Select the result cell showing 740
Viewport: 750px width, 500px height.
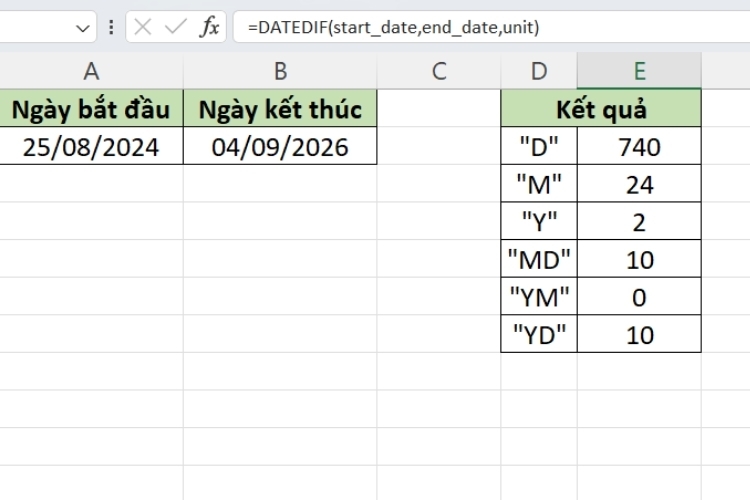point(640,146)
